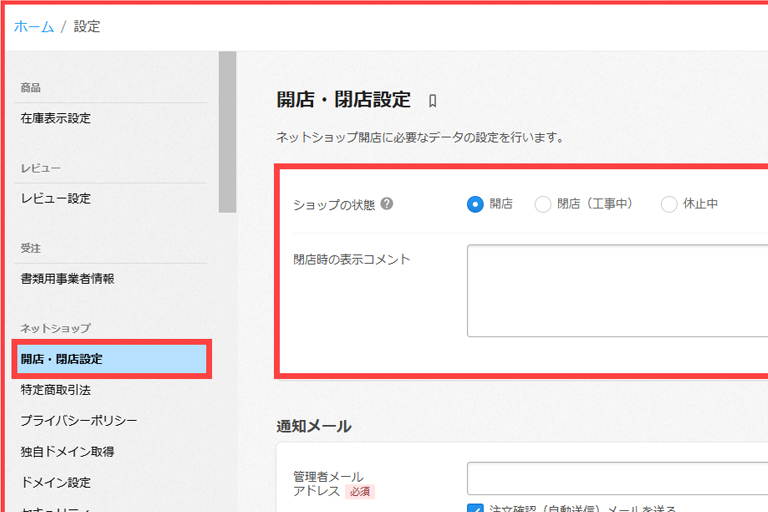Click the 受注 section label in sidebar
The height and width of the screenshot is (512, 768).
pyautogui.click(x=30, y=248)
